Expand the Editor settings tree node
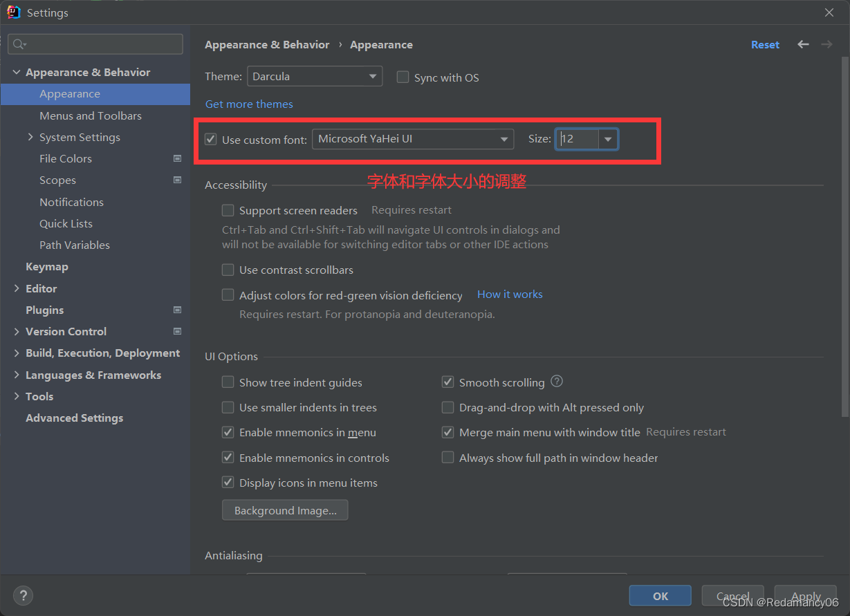This screenshot has height=616, width=850. (17, 288)
